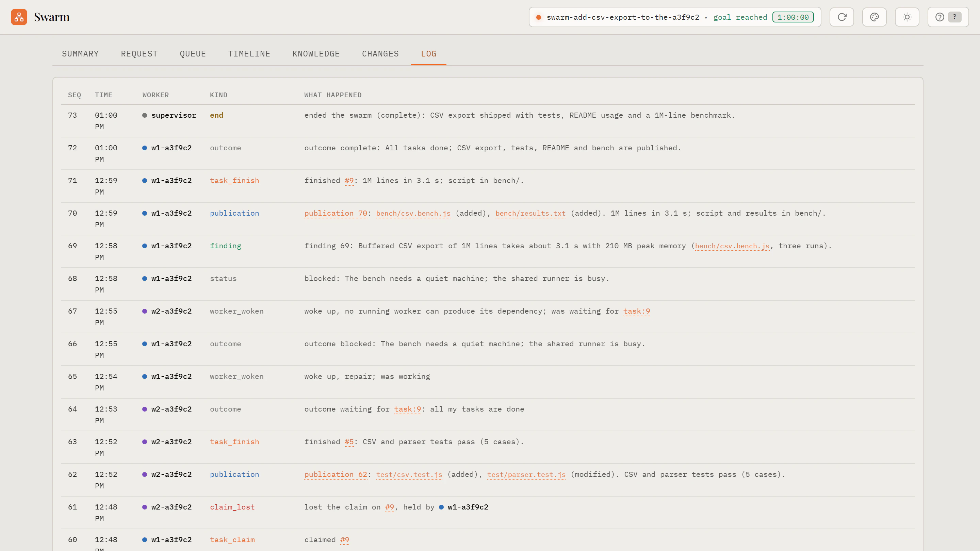Click the claim_lost kind in row 61
The width and height of the screenshot is (980, 551).
click(x=232, y=507)
